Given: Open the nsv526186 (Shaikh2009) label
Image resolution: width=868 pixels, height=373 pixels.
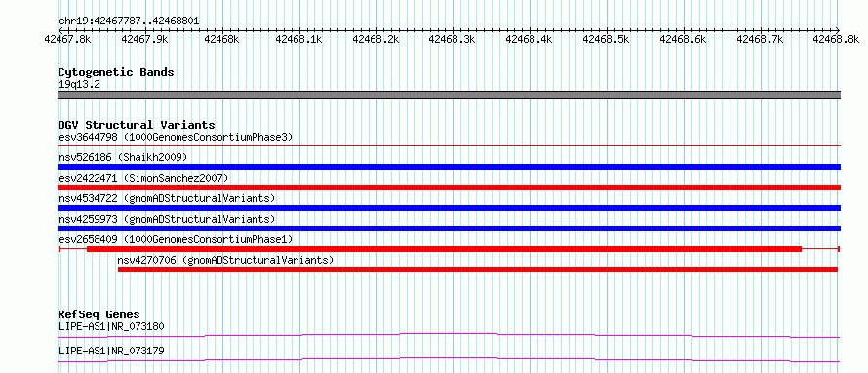Looking at the screenshot, I should (123, 157).
